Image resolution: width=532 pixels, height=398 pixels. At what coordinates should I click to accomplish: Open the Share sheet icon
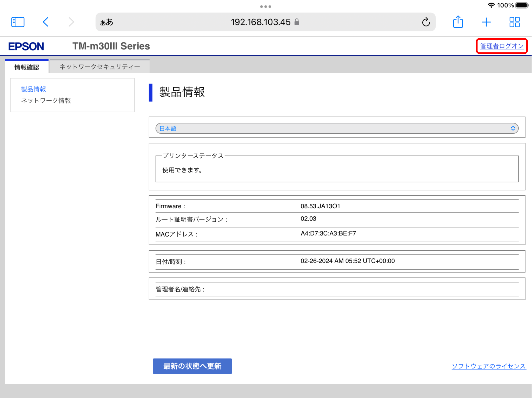click(x=458, y=22)
